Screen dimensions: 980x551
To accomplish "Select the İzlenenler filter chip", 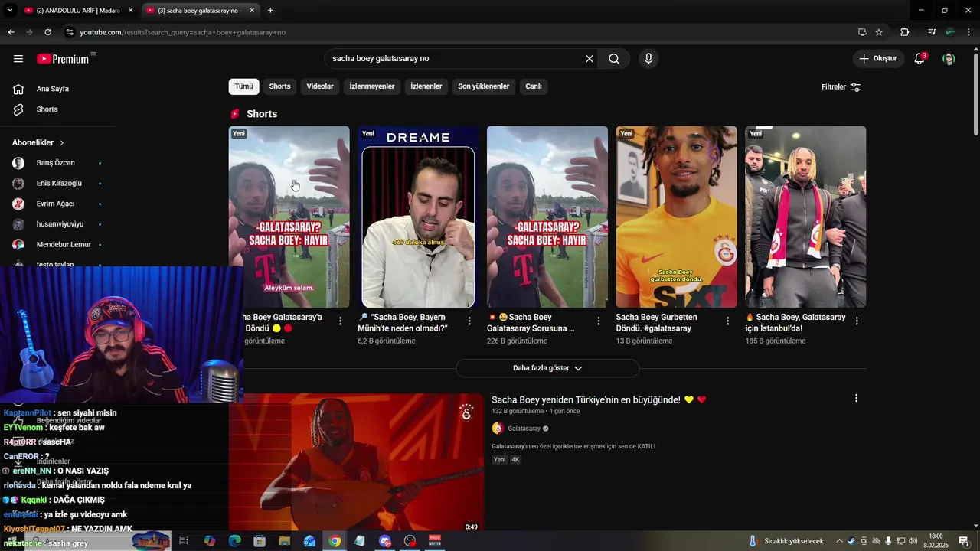I will click(426, 86).
